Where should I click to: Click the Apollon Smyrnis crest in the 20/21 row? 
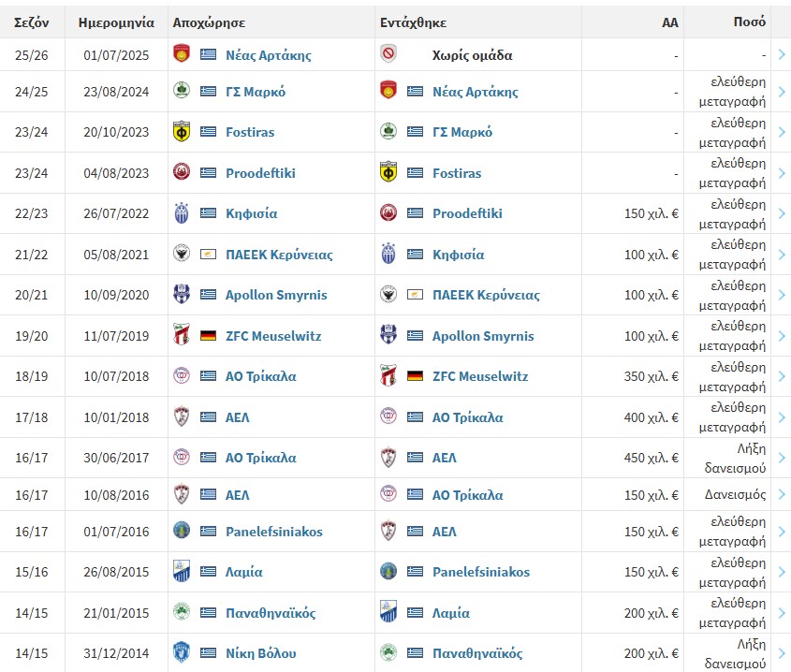point(182,294)
